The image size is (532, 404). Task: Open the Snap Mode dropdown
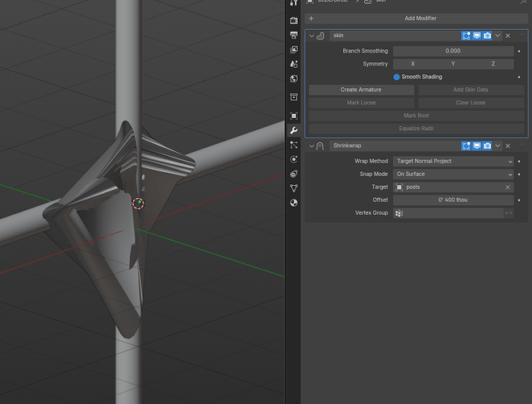(x=453, y=175)
